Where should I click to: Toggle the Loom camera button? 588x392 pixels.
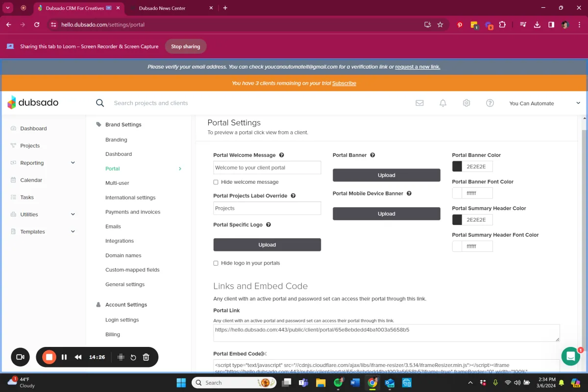(21, 357)
